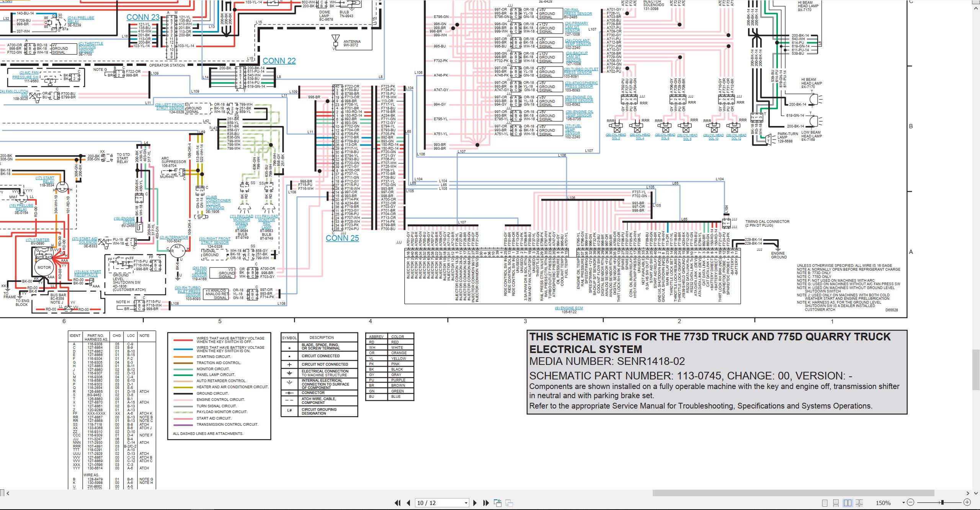The image size is (980, 510).
Task: Go to the next page
Action: tap(475, 503)
